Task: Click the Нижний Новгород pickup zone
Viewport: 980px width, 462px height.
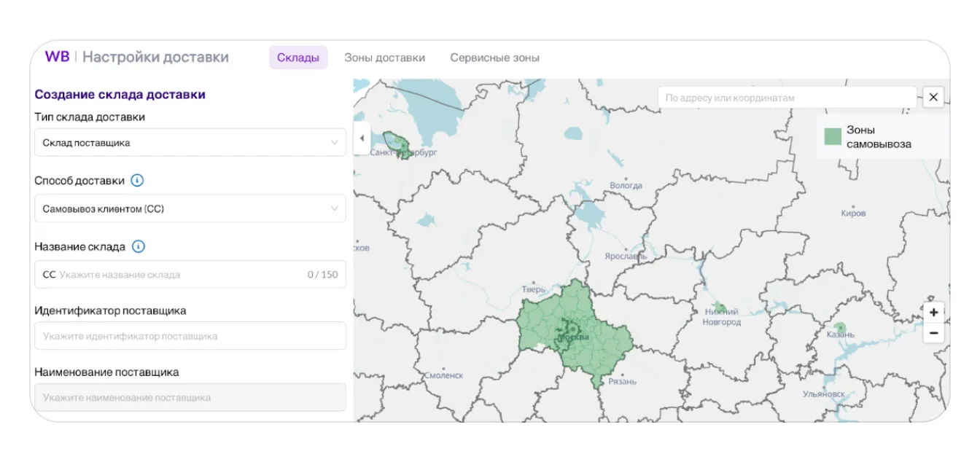Action: coord(720,308)
